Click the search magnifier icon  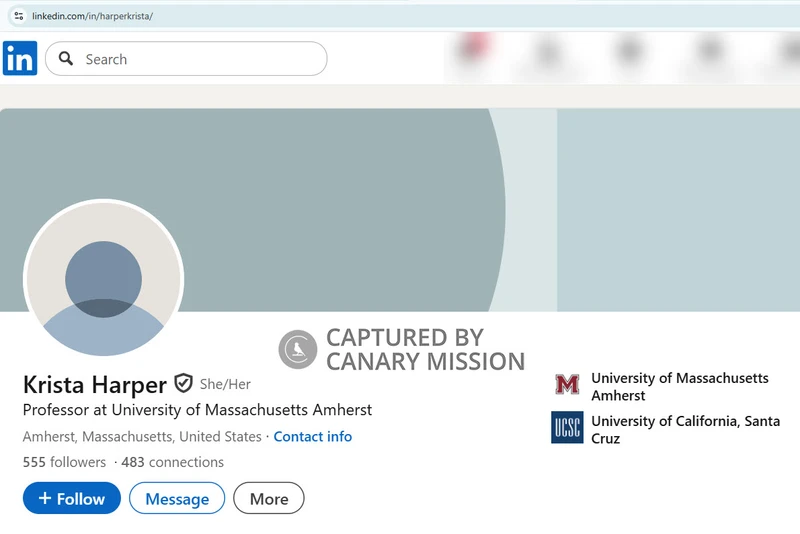pos(66,59)
